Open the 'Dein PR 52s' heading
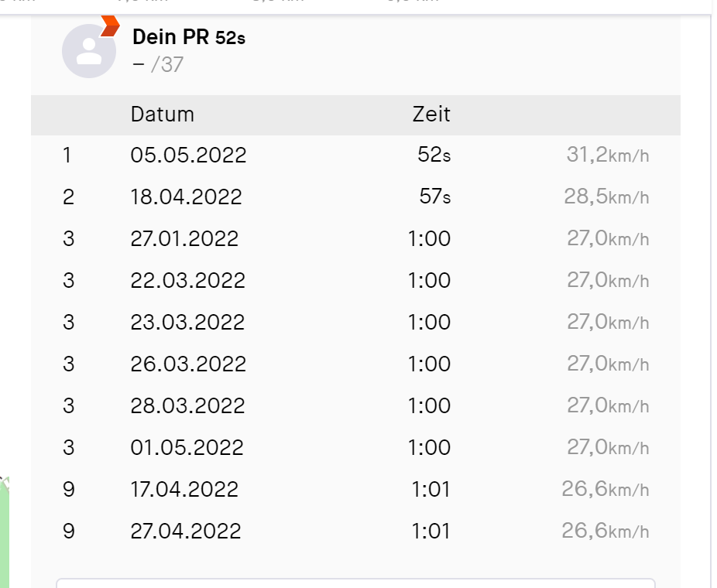The width and height of the screenshot is (717, 588). click(x=189, y=37)
